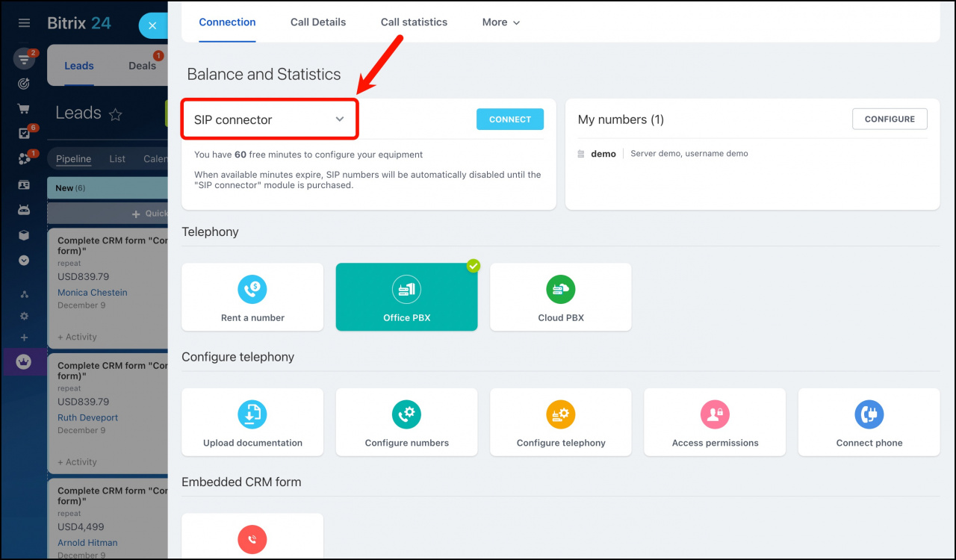Mark Leads as favorite with the star

click(x=115, y=114)
